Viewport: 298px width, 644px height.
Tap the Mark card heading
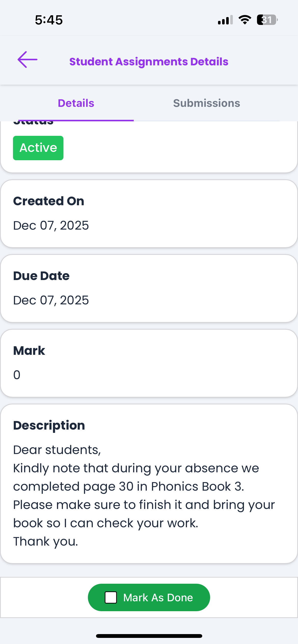coord(29,351)
